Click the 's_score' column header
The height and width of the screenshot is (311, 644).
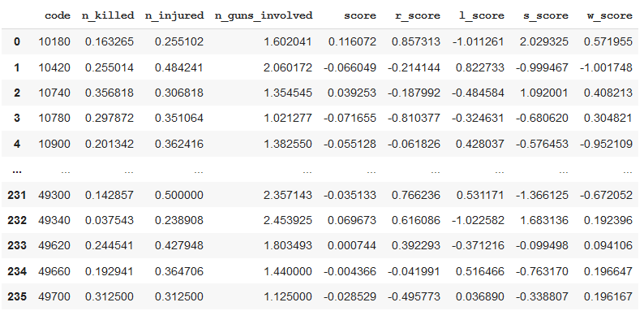[546, 15]
